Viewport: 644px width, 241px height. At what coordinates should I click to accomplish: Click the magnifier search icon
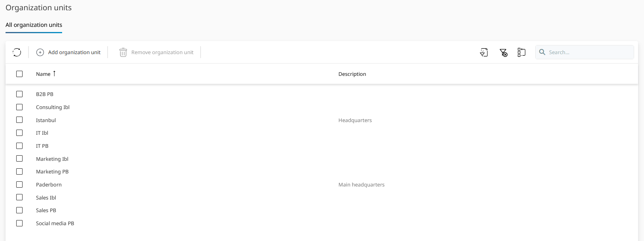(x=542, y=52)
